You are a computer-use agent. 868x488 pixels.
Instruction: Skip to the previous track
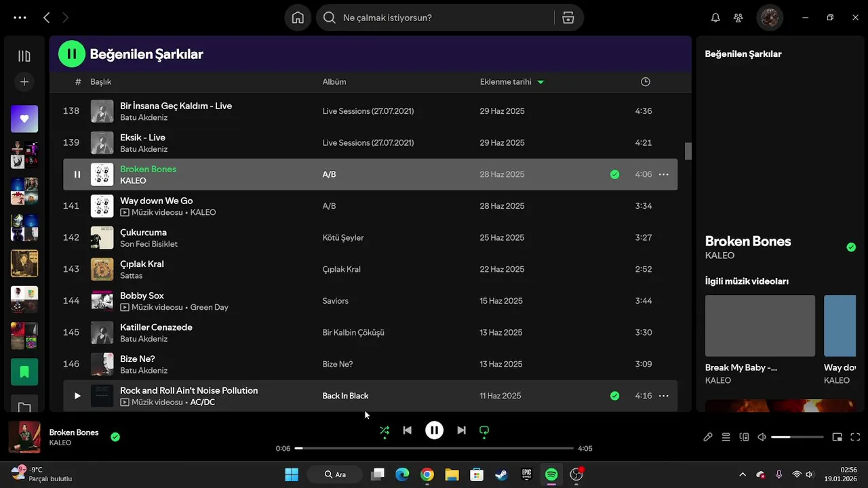pos(407,430)
